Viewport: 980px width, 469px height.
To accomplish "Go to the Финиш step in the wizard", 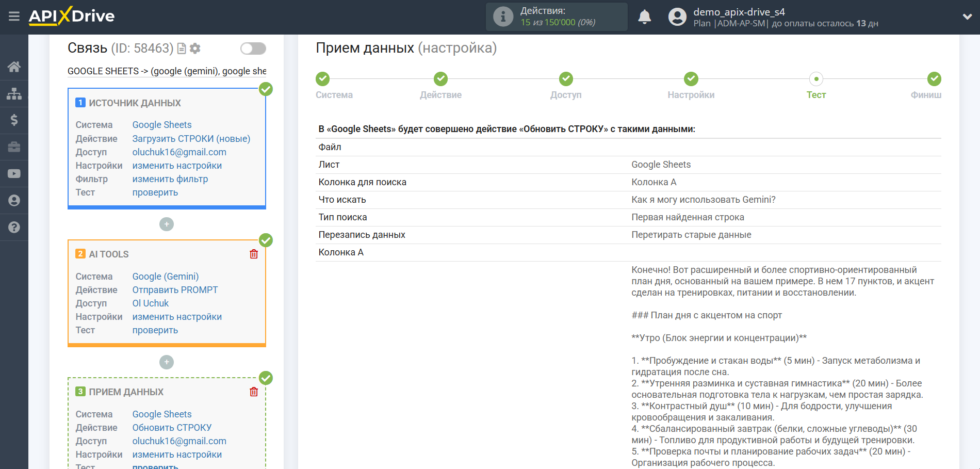I will tap(934, 79).
